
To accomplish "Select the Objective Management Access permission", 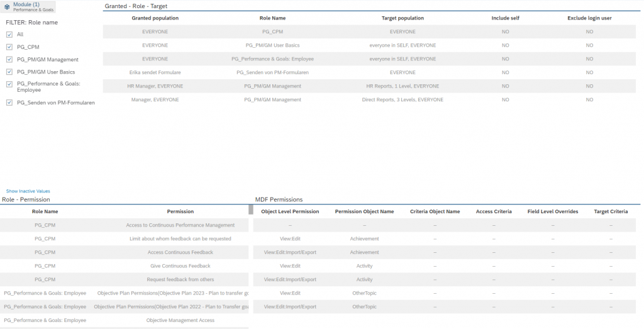I will pyautogui.click(x=180, y=320).
